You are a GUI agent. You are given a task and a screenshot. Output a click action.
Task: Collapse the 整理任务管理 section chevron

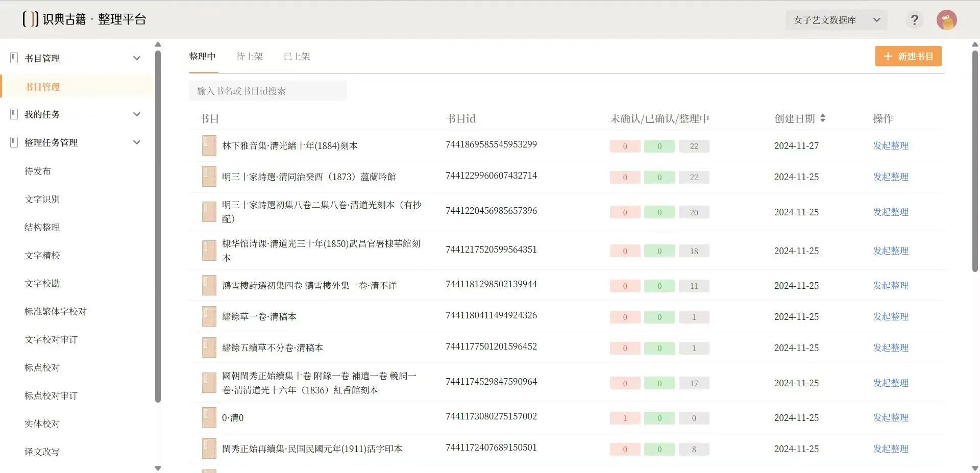(x=136, y=142)
